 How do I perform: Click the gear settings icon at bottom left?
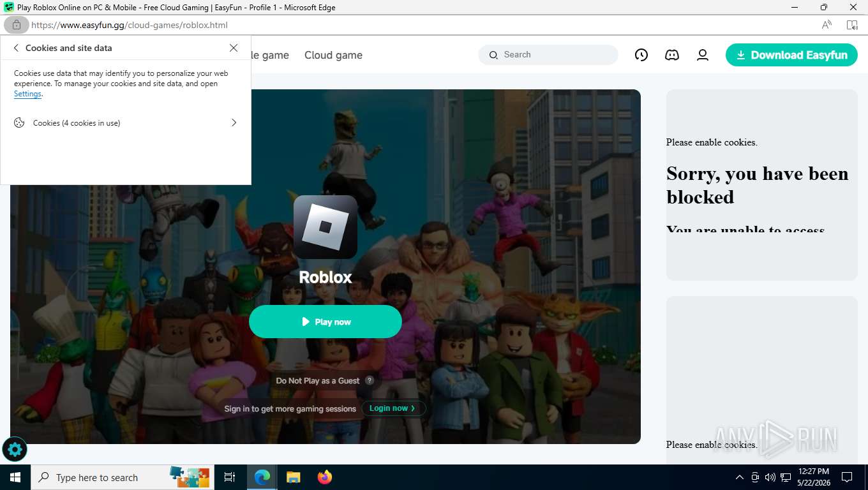pyautogui.click(x=15, y=450)
